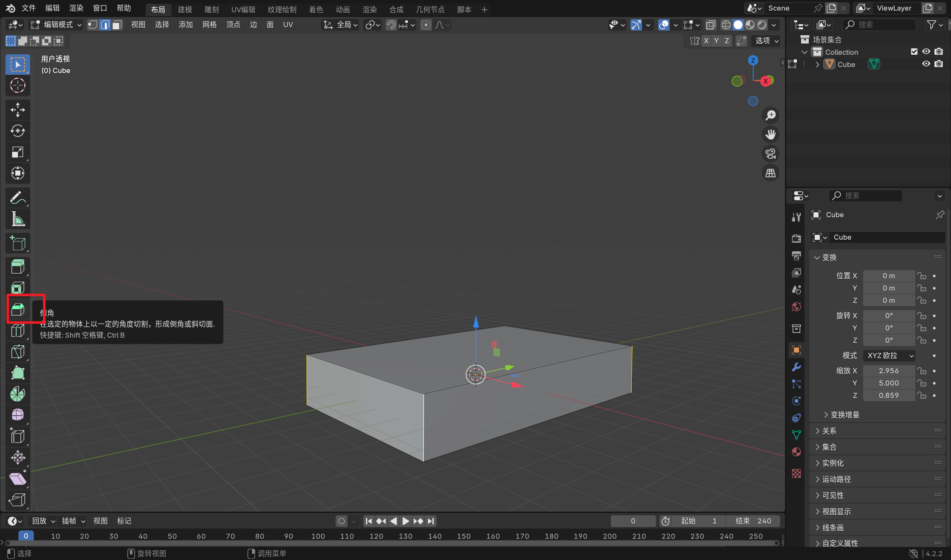This screenshot has width=951, height=560.
Task: Choose the Extrude Region tool
Action: (x=17, y=267)
